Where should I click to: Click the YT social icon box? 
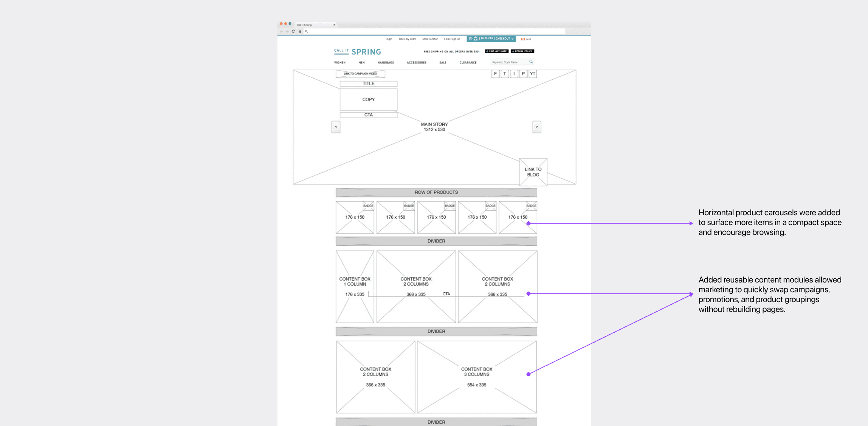pyautogui.click(x=532, y=74)
